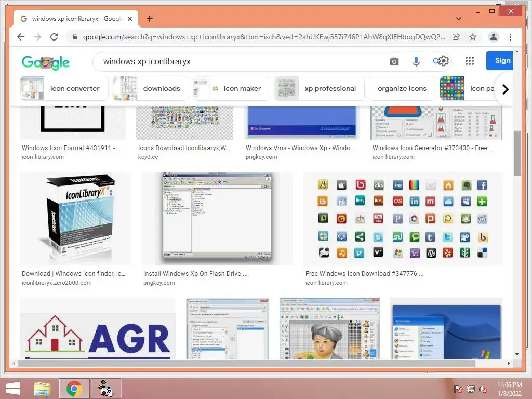
Task: Open 'Free Windows Icon Download #347776' title
Action: (364, 273)
